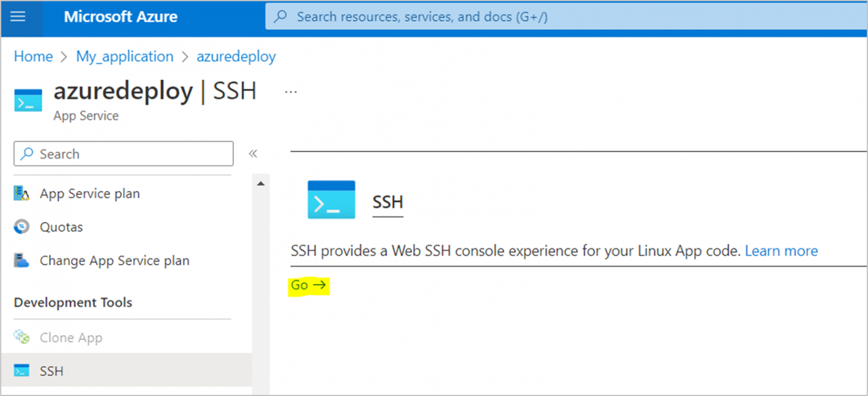This screenshot has height=396, width=868.
Task: Open My_application from the breadcrumb
Action: pos(124,56)
